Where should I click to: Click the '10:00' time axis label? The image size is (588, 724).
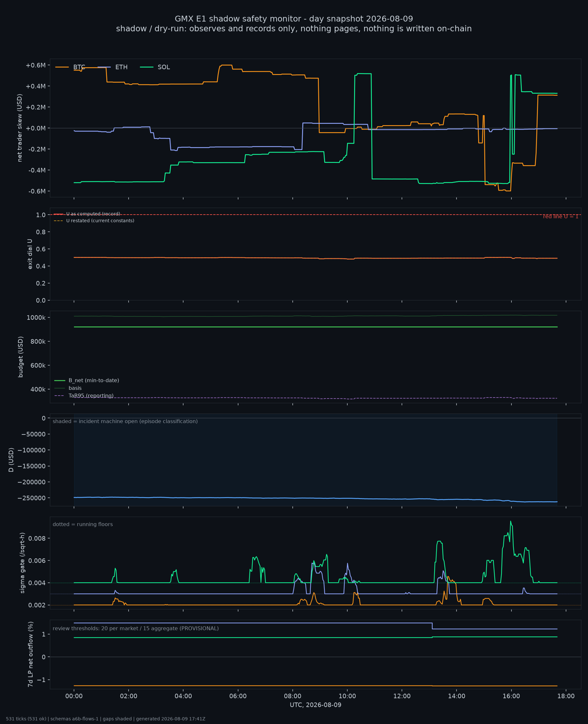347,696
